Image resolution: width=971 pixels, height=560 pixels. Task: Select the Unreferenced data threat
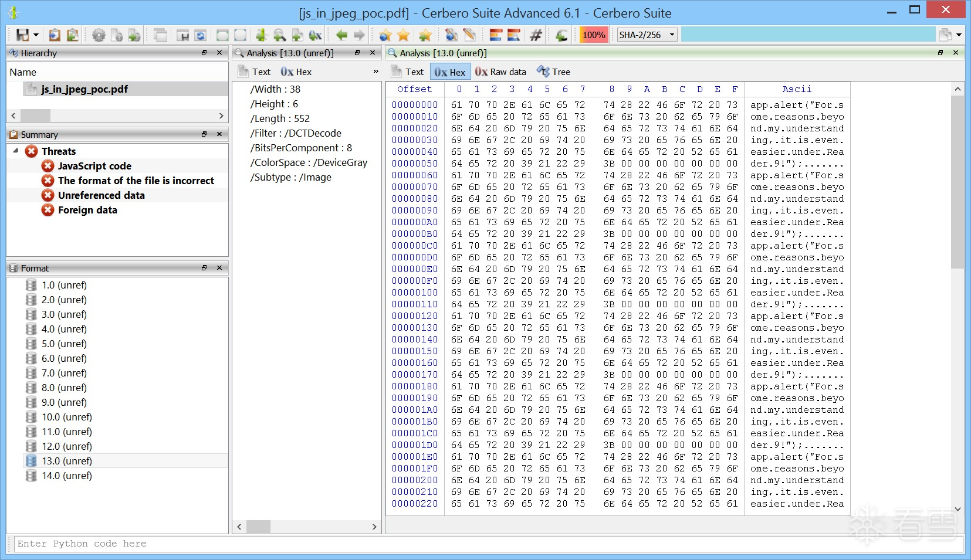(102, 195)
